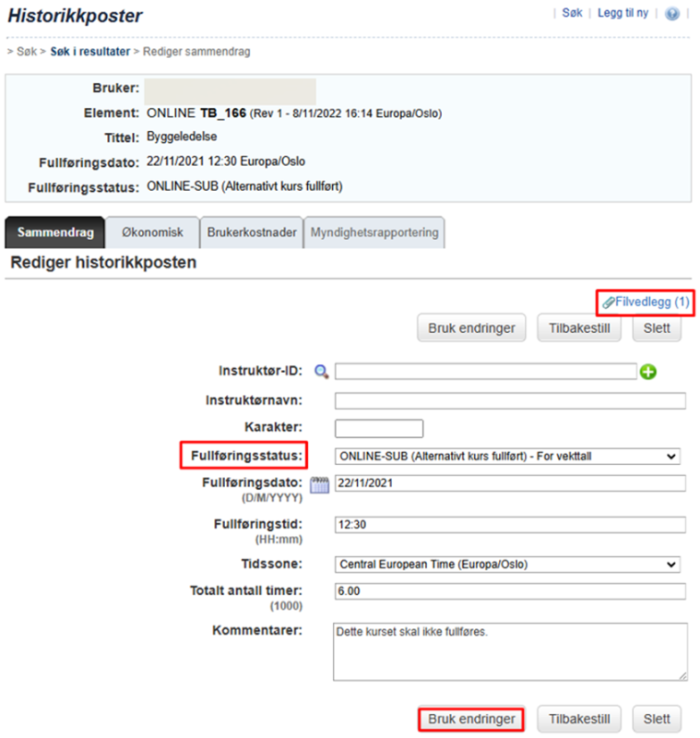Click the bottom Slett button

657,720
